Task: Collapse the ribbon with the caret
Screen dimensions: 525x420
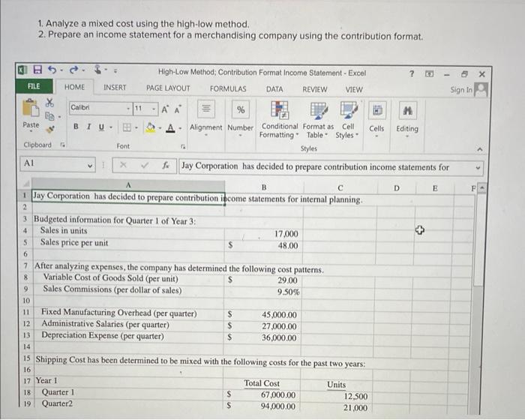Action: (x=480, y=149)
